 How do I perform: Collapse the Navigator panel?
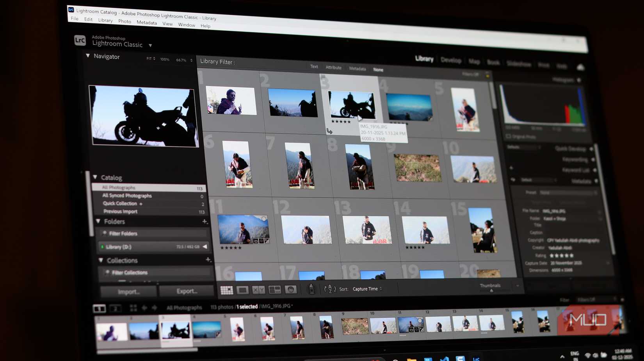88,57
